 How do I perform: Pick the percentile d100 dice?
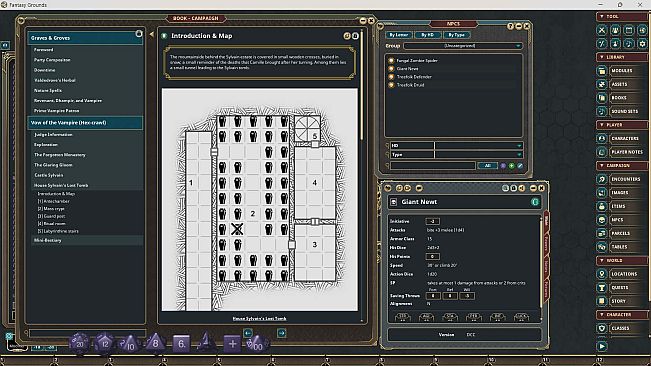coord(257,344)
